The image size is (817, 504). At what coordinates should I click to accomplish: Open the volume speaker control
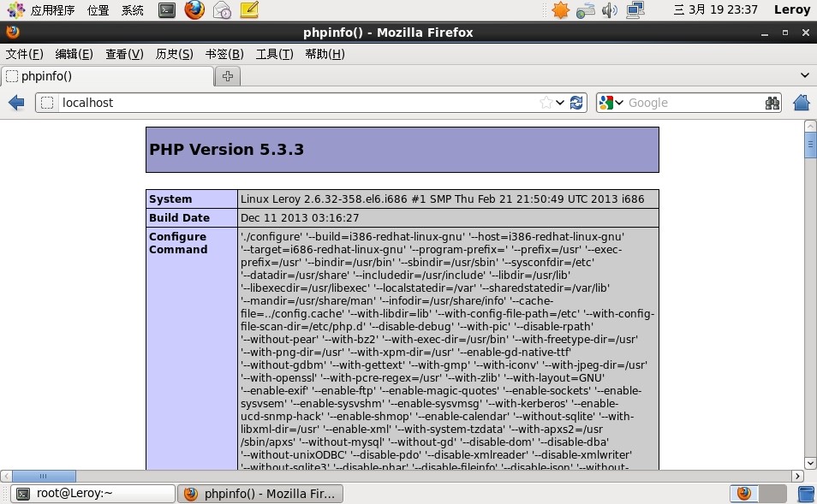tap(610, 10)
